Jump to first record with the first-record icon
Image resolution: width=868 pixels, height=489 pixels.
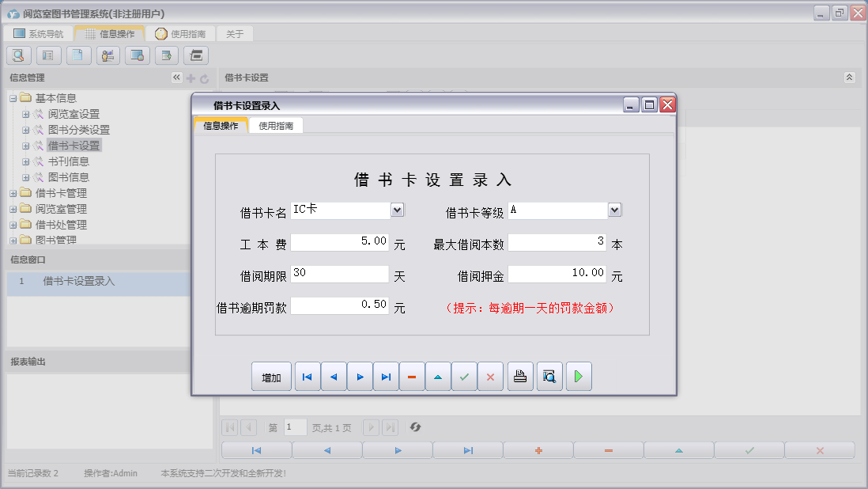308,376
